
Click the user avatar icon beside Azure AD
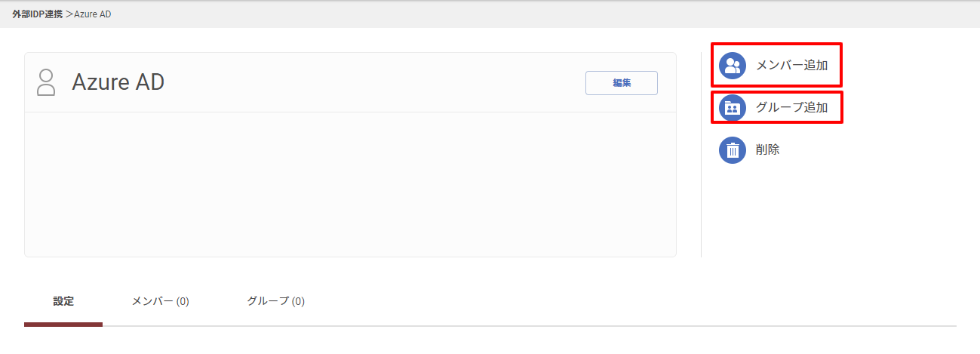46,82
